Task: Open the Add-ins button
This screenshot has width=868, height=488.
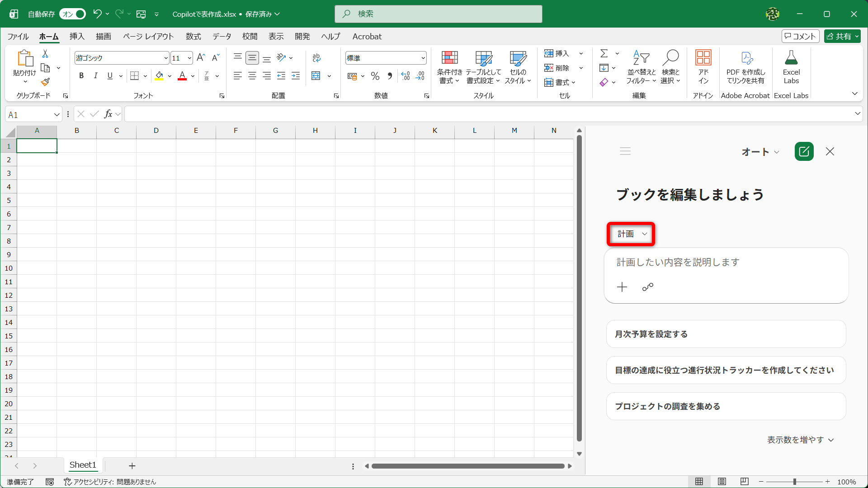Action: tap(703, 67)
